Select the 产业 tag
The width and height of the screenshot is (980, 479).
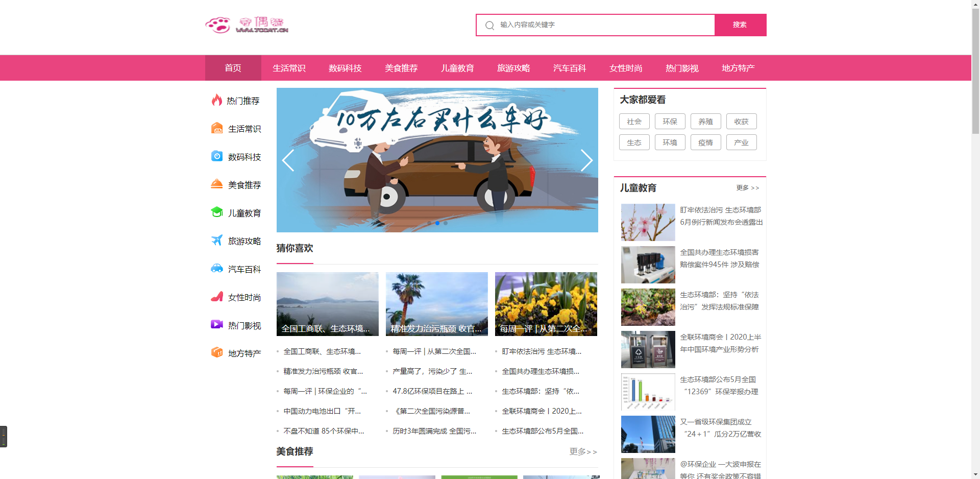click(742, 142)
